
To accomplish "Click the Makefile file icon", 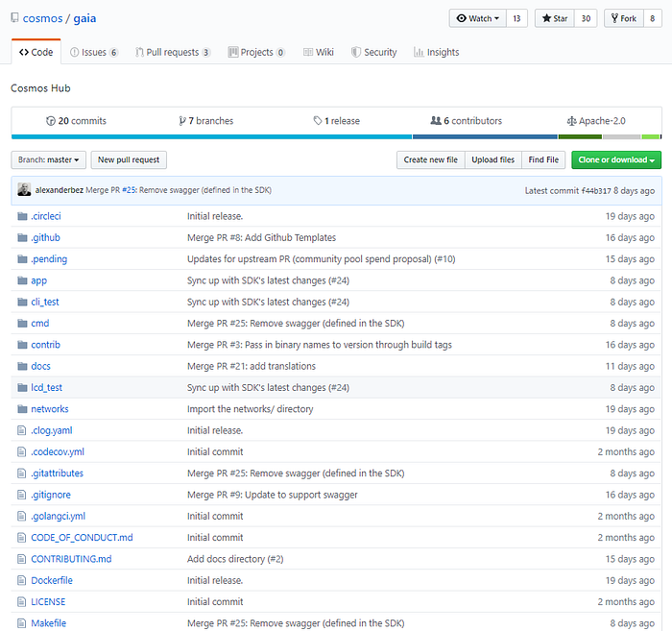I will 21,623.
